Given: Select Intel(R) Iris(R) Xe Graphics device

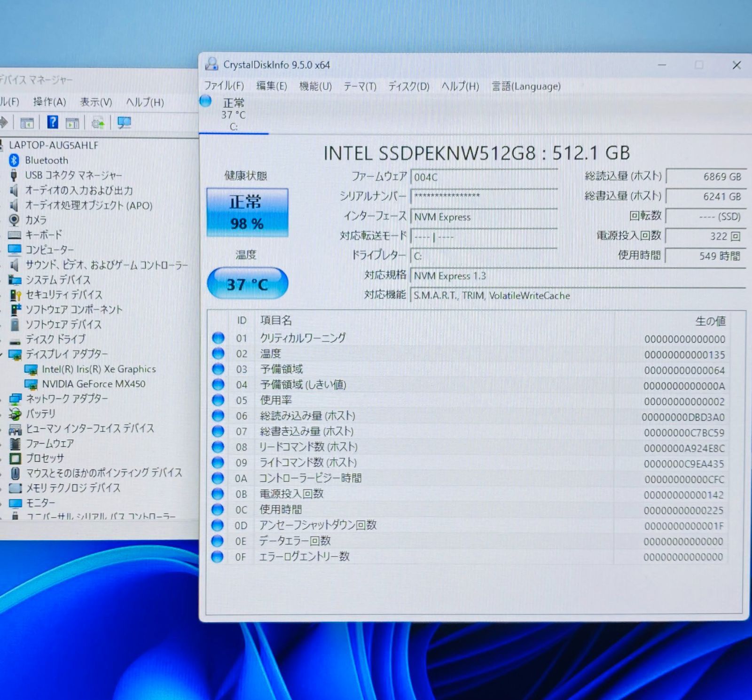Looking at the screenshot, I should (99, 369).
